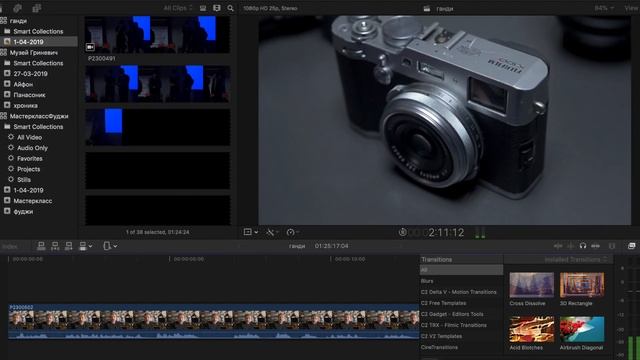Screen dimensions: 640x360
Task: Open the timeline Index
Action: pos(10,246)
